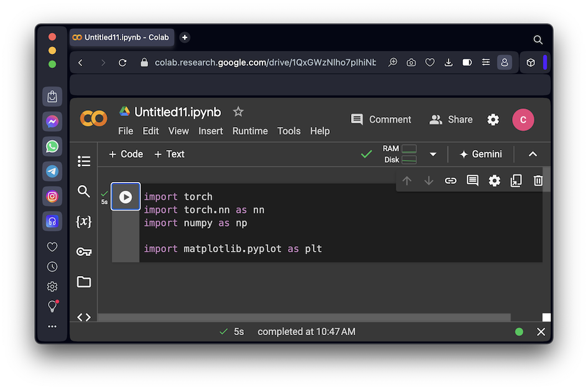Add a new Code cell
Viewport: 588px width, 390px height.
pyautogui.click(x=126, y=154)
